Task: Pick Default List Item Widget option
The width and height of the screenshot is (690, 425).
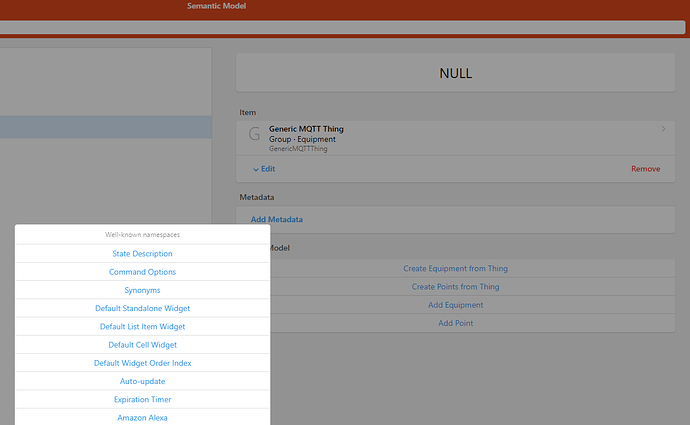Action: [142, 326]
